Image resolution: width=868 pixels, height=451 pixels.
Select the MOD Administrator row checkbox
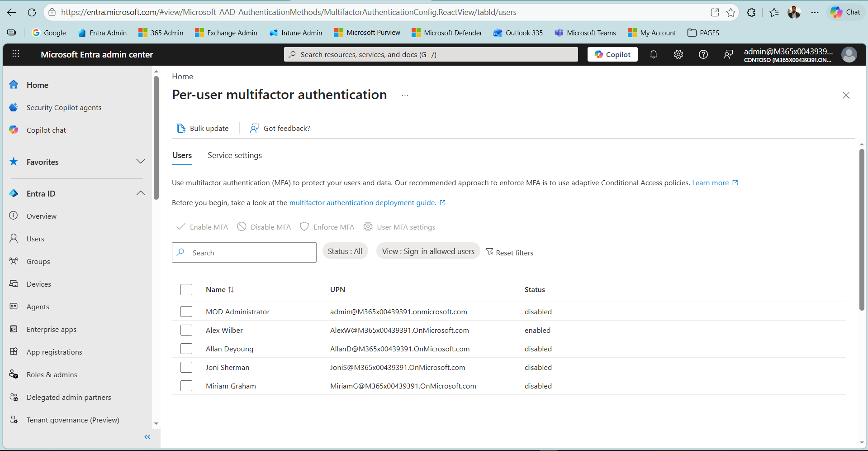[186, 312]
